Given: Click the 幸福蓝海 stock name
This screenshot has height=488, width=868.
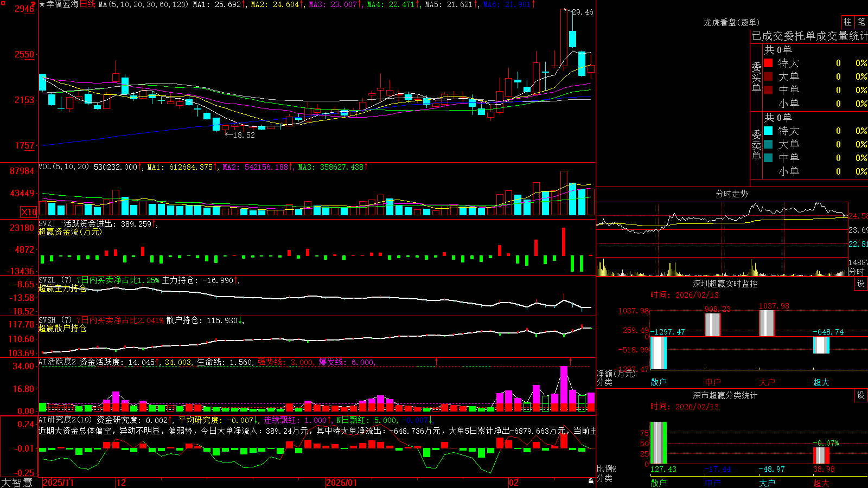Looking at the screenshot, I should (x=62, y=4).
